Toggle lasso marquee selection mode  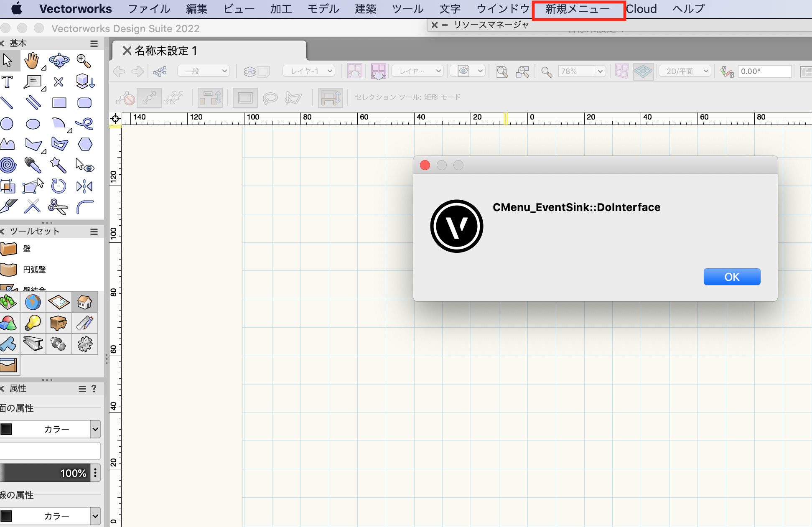tap(270, 98)
